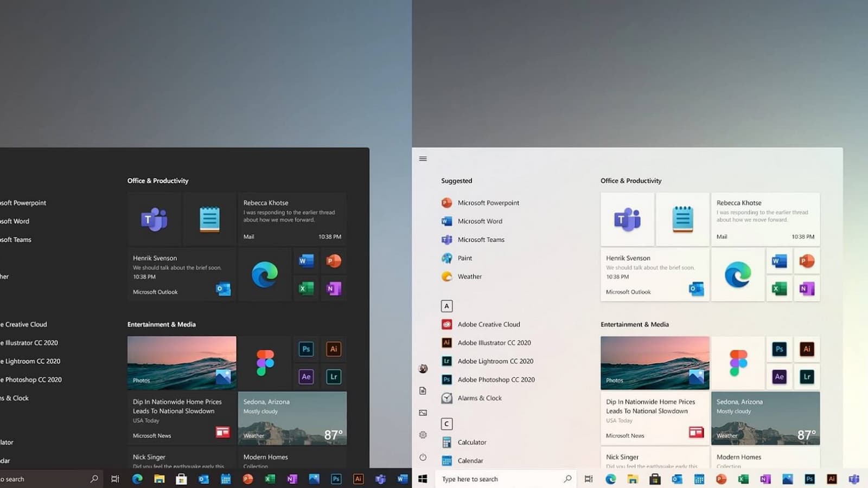Open Pictures from the light Start sidebar

pos(423,413)
